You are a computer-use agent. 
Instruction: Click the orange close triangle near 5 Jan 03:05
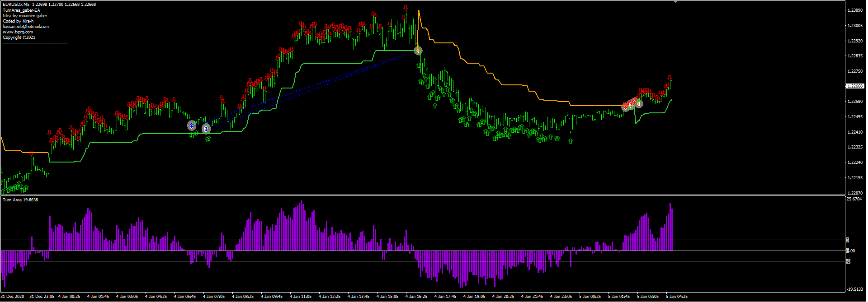(x=639, y=104)
